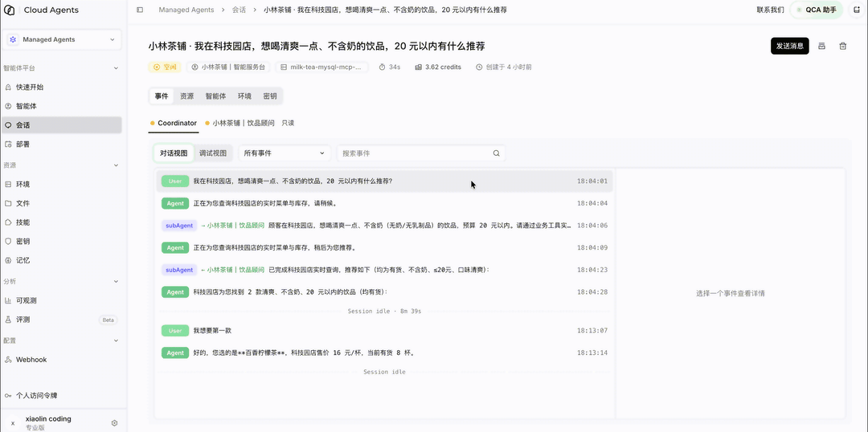Open the notes icon beside QCA 助手

click(x=857, y=10)
